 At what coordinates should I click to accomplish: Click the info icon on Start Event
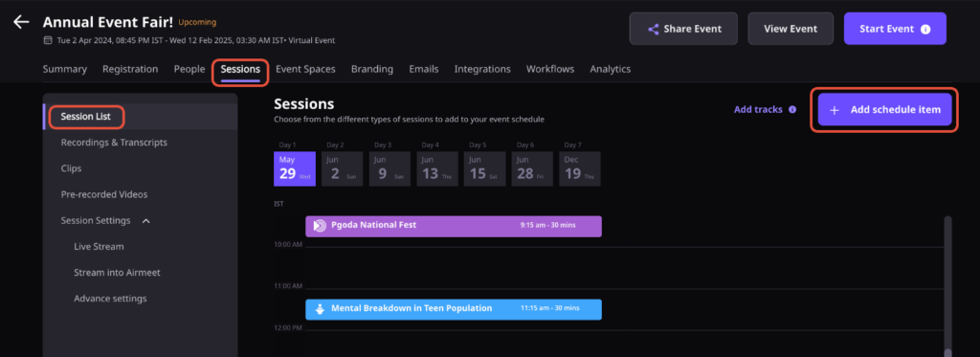click(x=925, y=30)
